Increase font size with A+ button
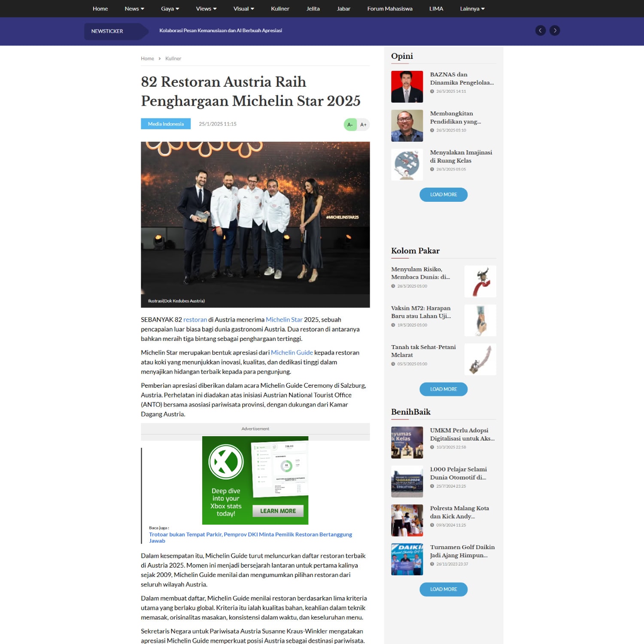 [363, 125]
